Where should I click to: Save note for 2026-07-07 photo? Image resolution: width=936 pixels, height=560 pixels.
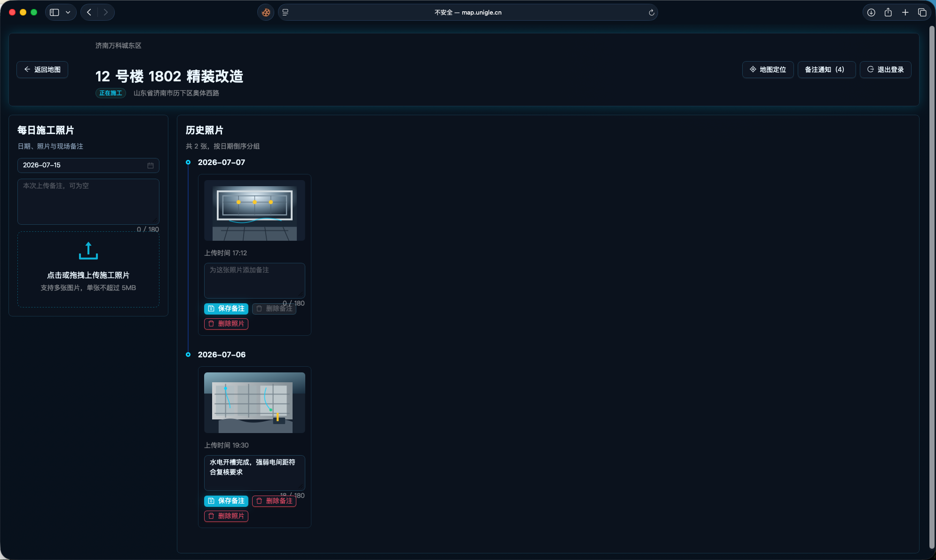tap(226, 309)
